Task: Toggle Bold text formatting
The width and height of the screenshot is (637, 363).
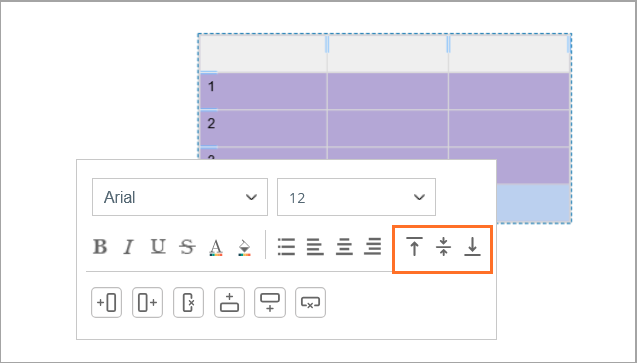Action: pos(100,246)
